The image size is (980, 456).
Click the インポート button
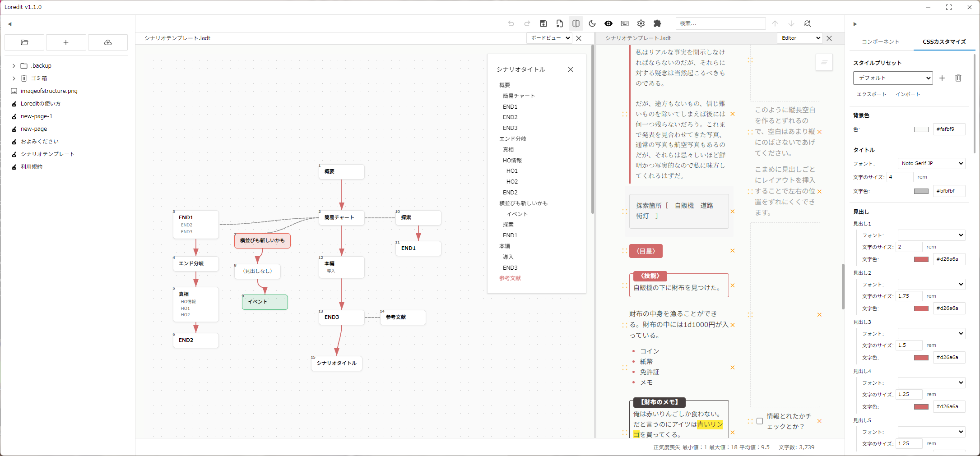tap(907, 94)
